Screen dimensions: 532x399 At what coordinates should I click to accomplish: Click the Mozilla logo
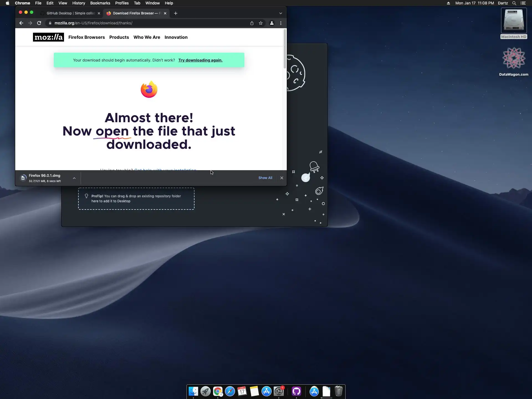(x=48, y=37)
